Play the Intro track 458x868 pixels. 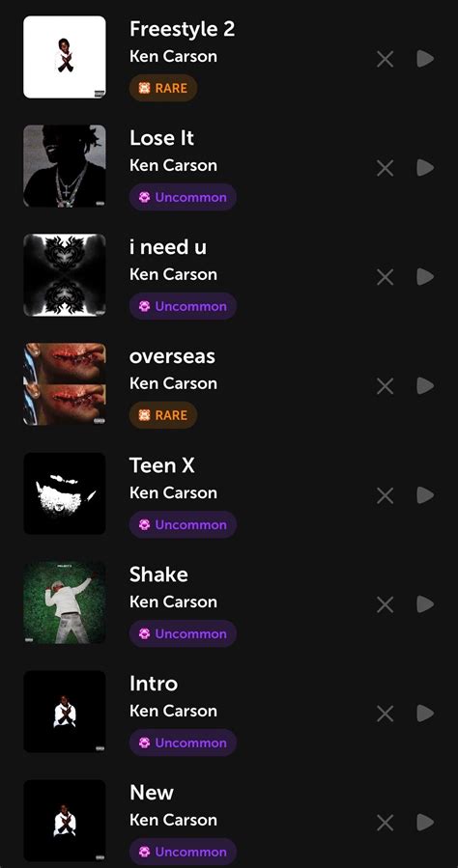(425, 713)
